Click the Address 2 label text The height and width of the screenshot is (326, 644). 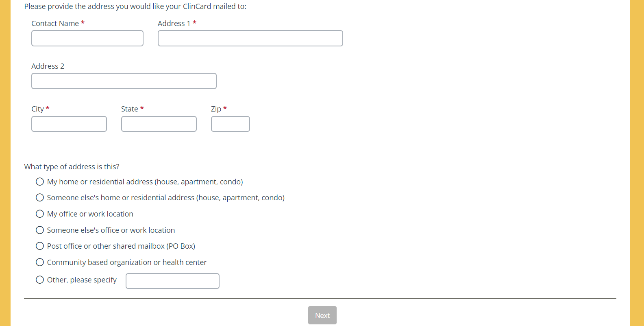point(48,66)
